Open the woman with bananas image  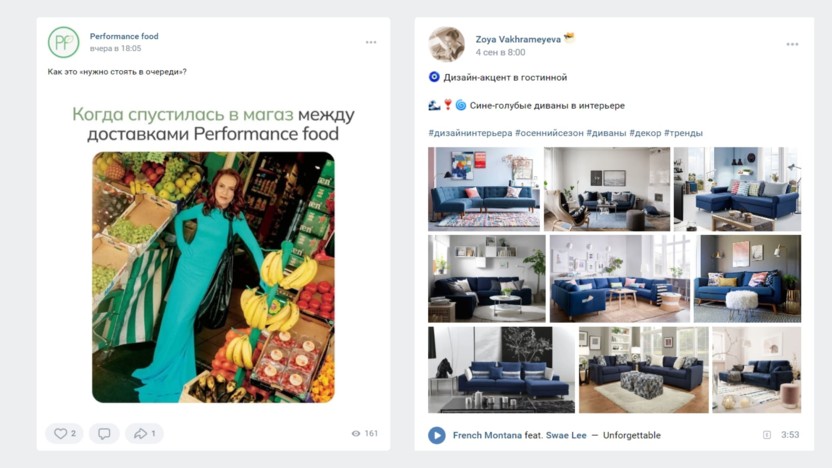[213, 277]
